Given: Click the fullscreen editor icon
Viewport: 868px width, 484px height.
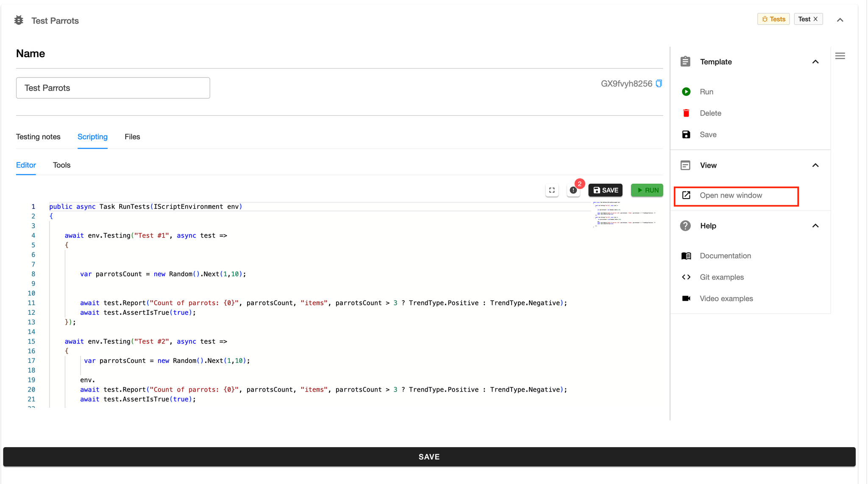Looking at the screenshot, I should coord(552,190).
